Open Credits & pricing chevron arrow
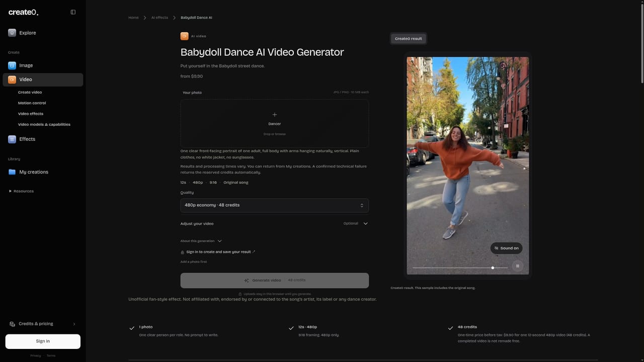This screenshot has height=362, width=644. (74, 324)
